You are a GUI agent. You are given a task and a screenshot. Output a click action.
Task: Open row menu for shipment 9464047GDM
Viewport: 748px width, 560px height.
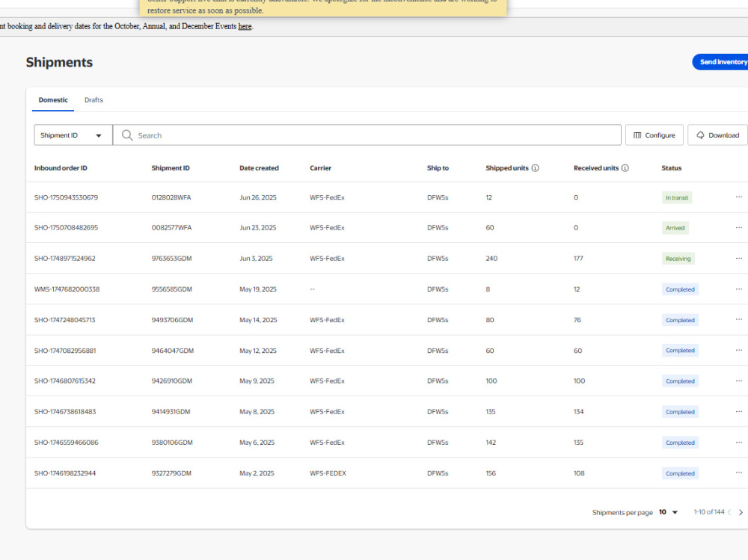738,350
